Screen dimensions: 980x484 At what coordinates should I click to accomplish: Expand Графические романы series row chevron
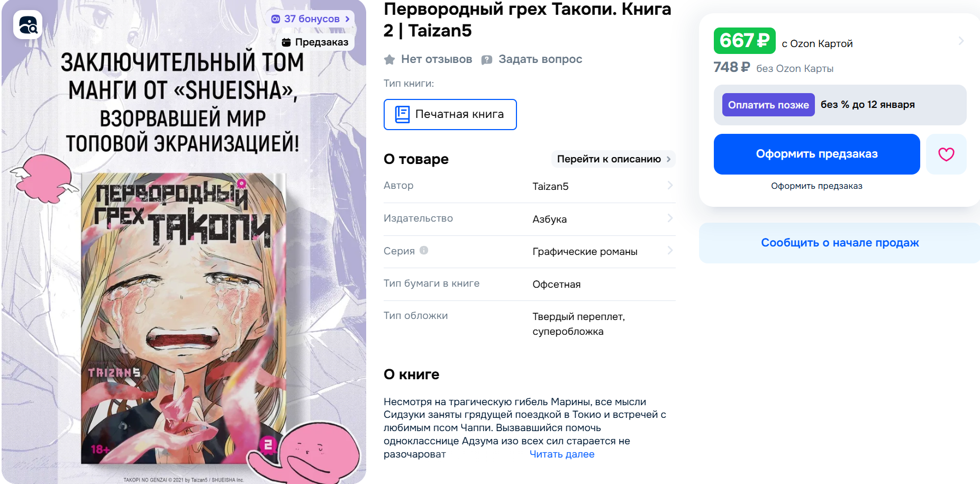[670, 250]
